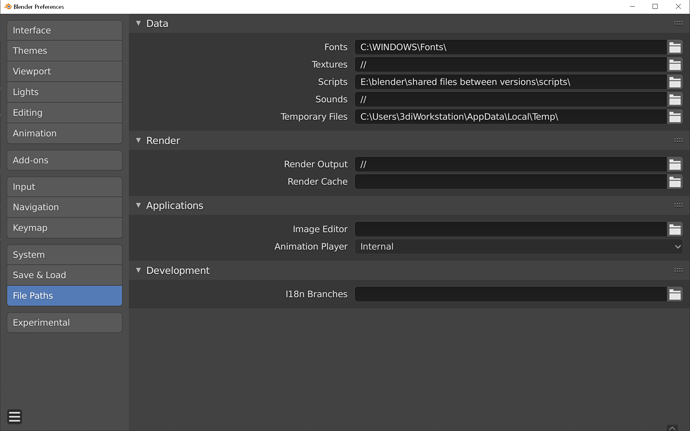Click the empty I18n Branches field
Image resolution: width=690 pixels, height=431 pixels.
tap(510, 294)
